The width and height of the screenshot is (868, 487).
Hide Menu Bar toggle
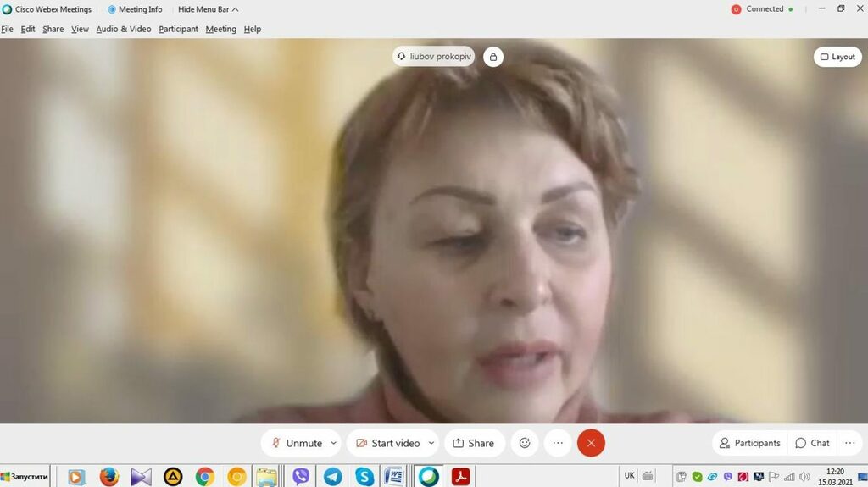click(208, 9)
